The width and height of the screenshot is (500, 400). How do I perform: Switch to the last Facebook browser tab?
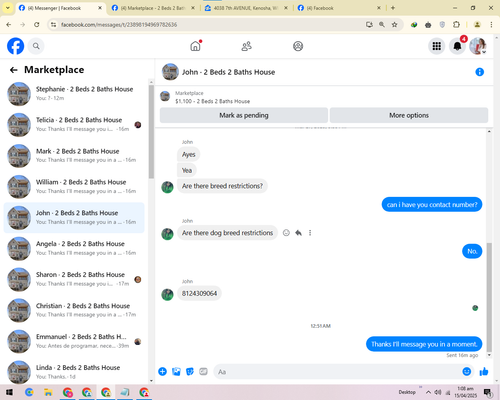pos(338,8)
